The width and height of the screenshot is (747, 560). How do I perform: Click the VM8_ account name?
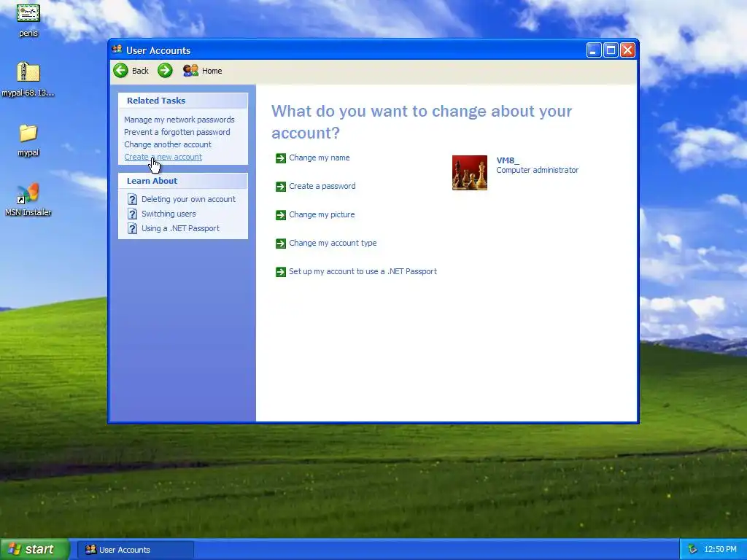508,160
